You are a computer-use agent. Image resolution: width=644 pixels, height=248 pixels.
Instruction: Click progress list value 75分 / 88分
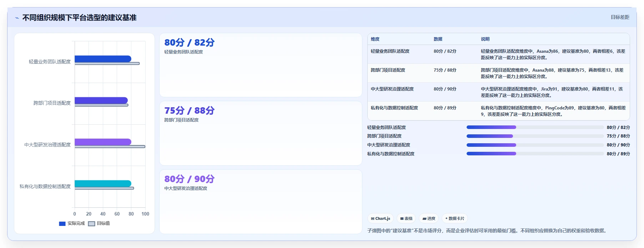pos(618,136)
